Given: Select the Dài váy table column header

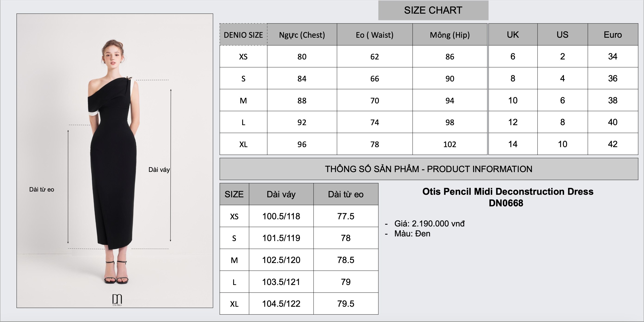Looking at the screenshot, I should (281, 194).
